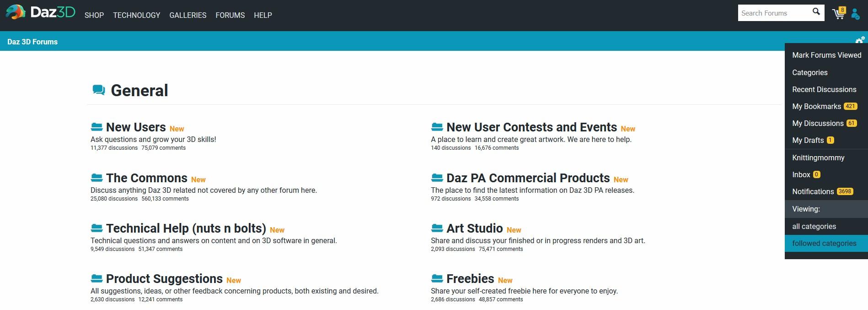Open The Commons forum link
This screenshot has width=868, height=310.
tap(146, 178)
